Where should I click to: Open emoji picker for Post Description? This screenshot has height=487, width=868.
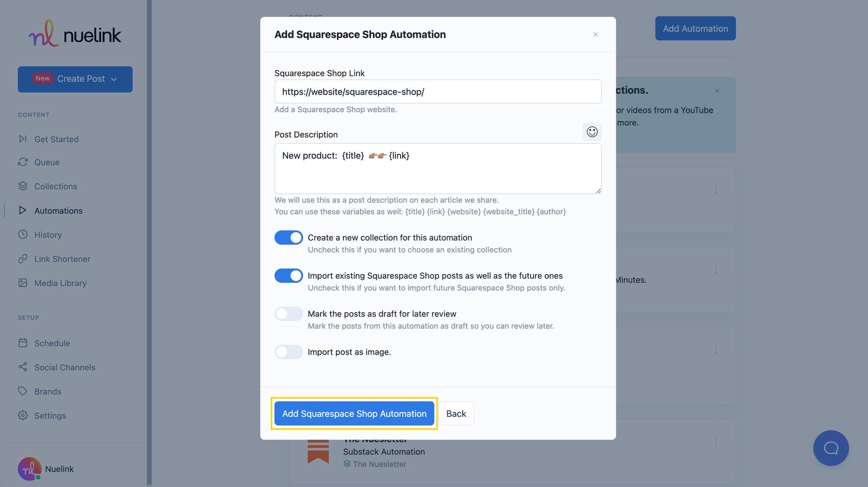point(592,131)
